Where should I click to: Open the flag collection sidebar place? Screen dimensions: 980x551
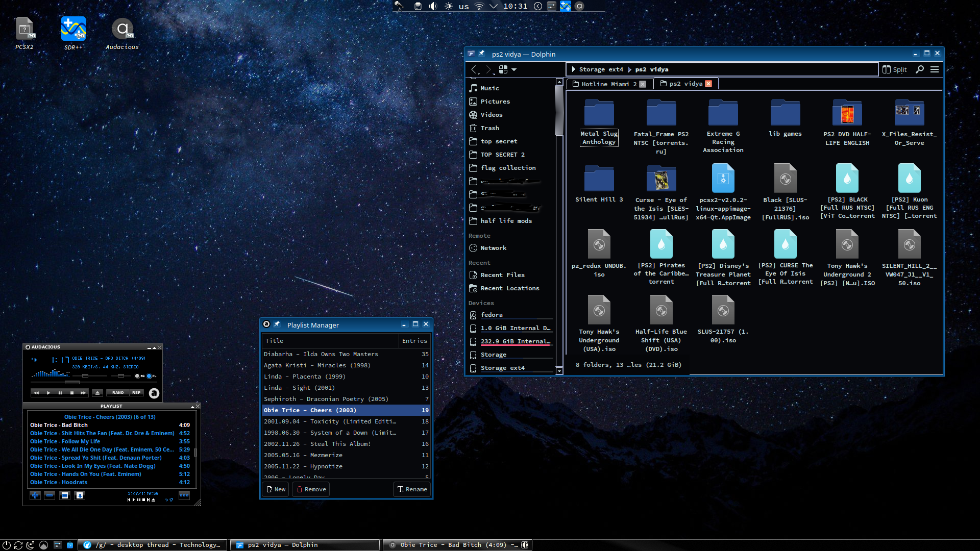[x=510, y=168]
